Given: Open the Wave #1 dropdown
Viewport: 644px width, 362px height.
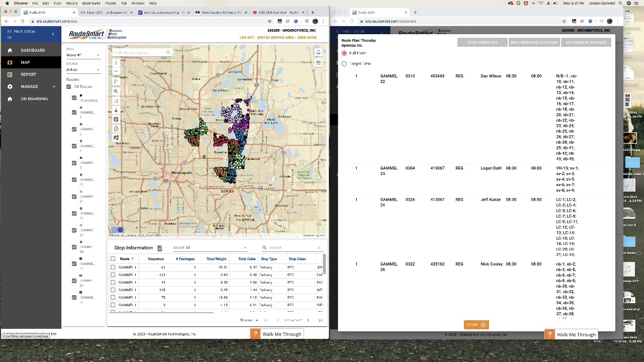Looking at the screenshot, I should click(83, 55).
